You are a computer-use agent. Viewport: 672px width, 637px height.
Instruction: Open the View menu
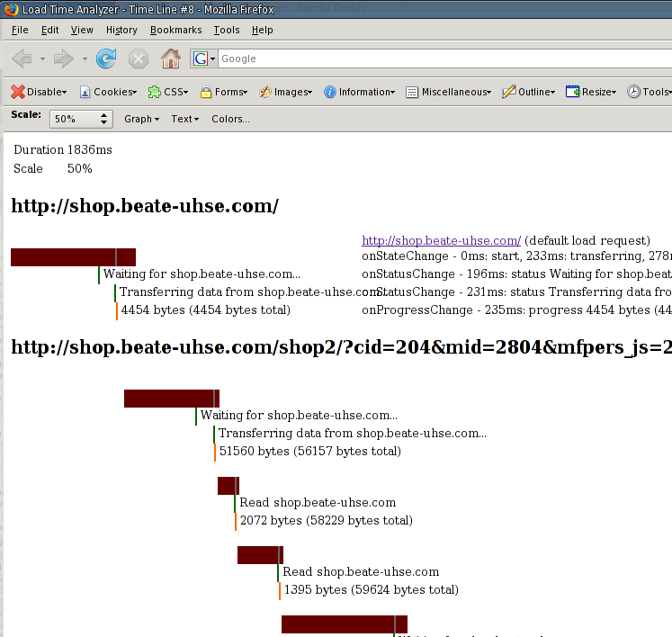pos(82,30)
